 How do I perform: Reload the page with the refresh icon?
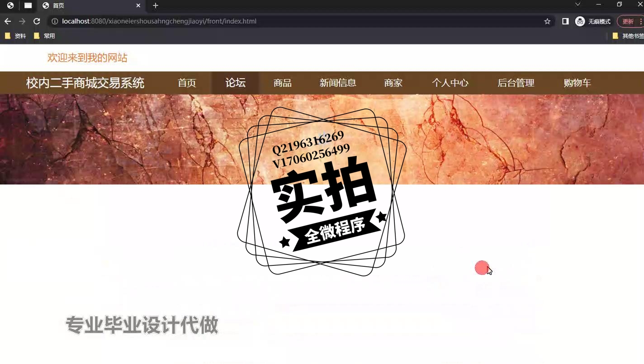[37, 21]
